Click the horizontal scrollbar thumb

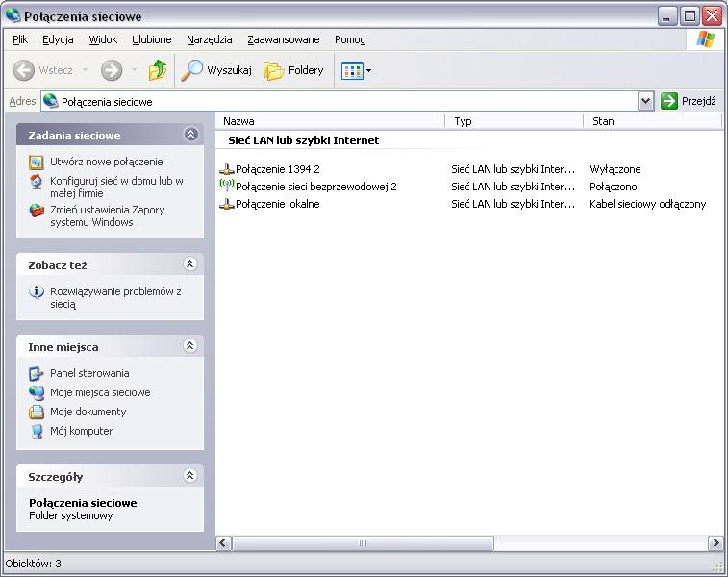363,542
